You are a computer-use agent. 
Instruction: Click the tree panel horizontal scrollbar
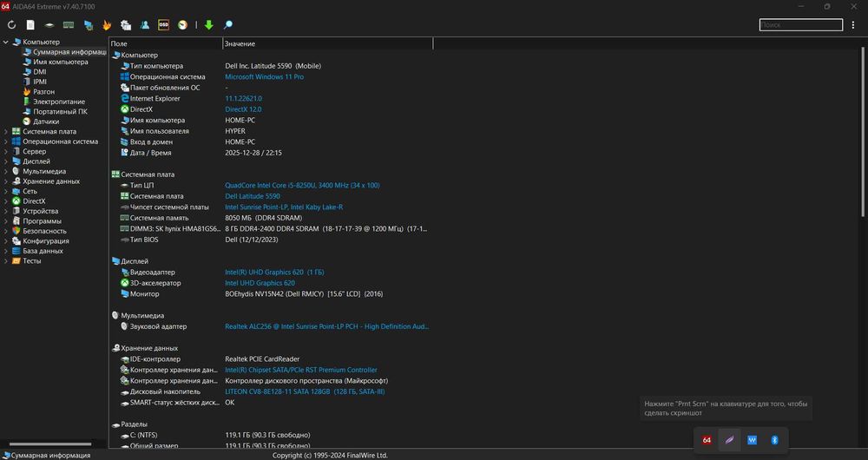pyautogui.click(x=50, y=444)
